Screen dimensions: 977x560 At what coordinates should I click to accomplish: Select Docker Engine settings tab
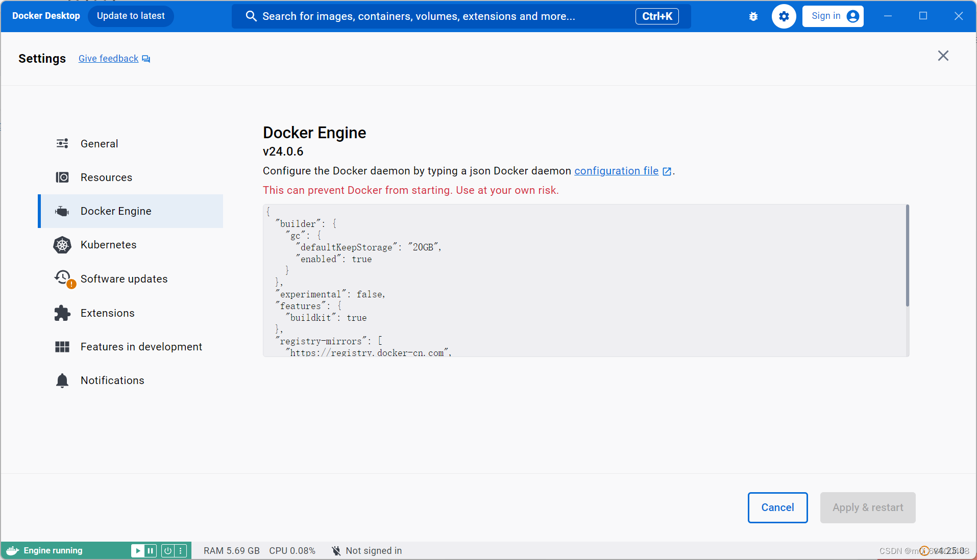[131, 211]
